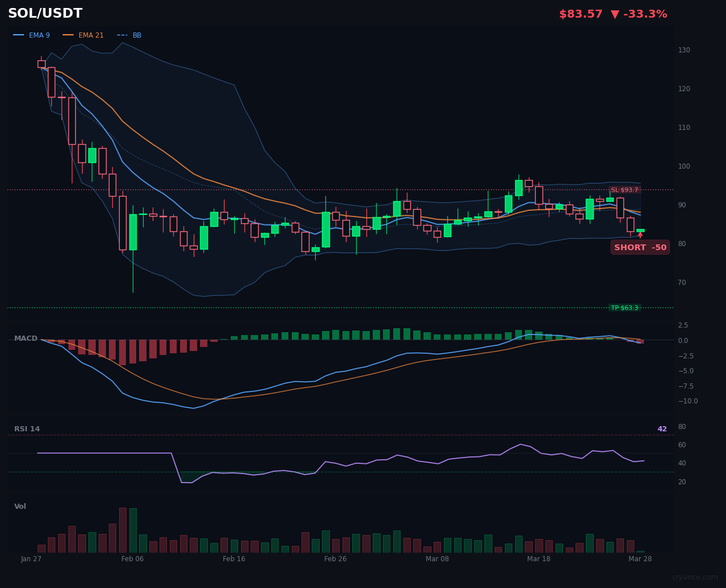The height and width of the screenshot is (588, 726).
Task: Click the SHORT -50 position badge
Action: pos(640,247)
